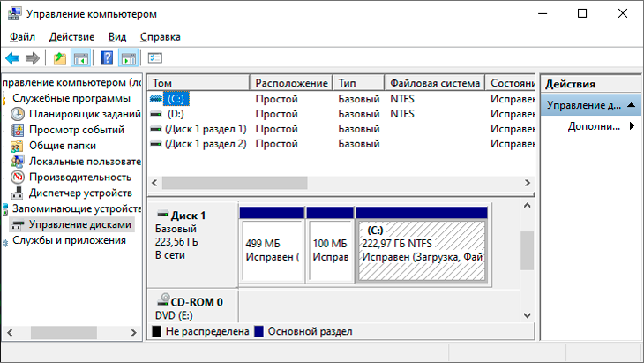Open the Вид menu
Viewport: 644px width, 363px height.
click(x=117, y=37)
